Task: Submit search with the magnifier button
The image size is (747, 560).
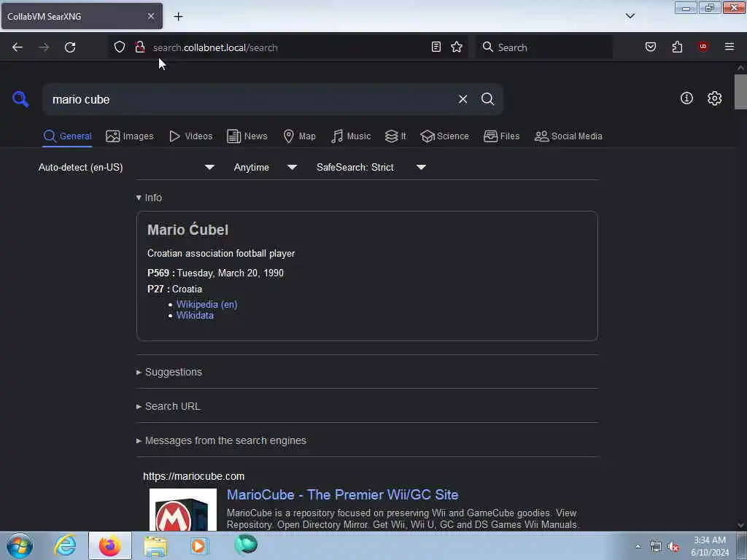Action: click(487, 99)
